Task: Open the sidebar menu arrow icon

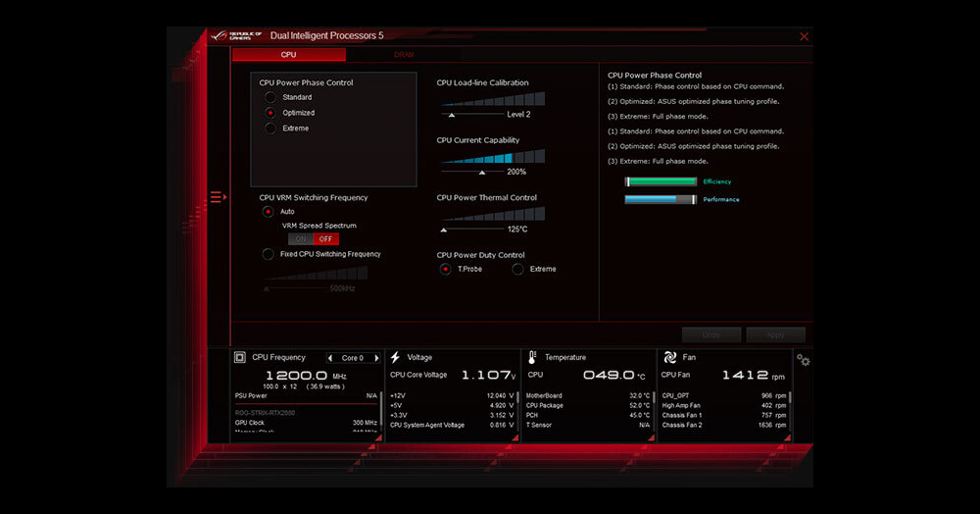Action: point(219,197)
